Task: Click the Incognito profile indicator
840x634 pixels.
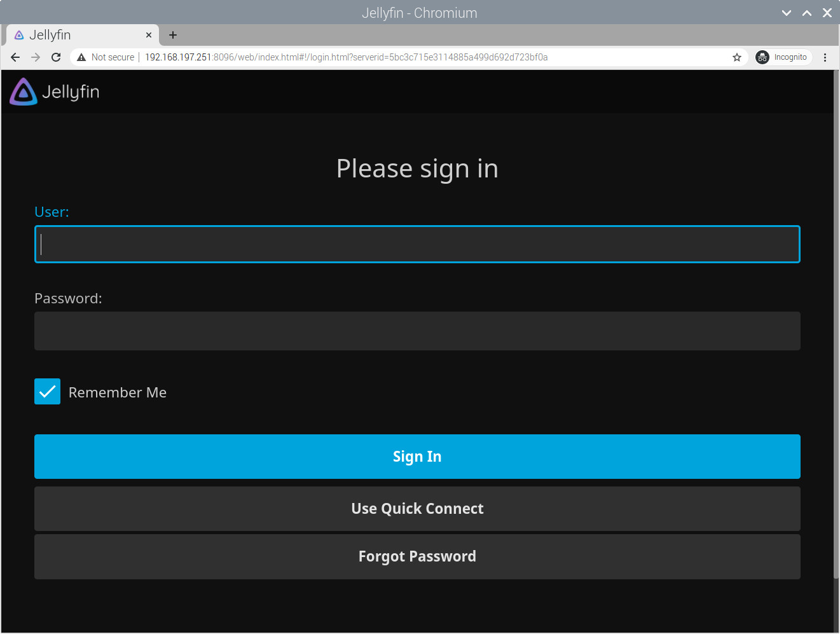Action: point(783,57)
